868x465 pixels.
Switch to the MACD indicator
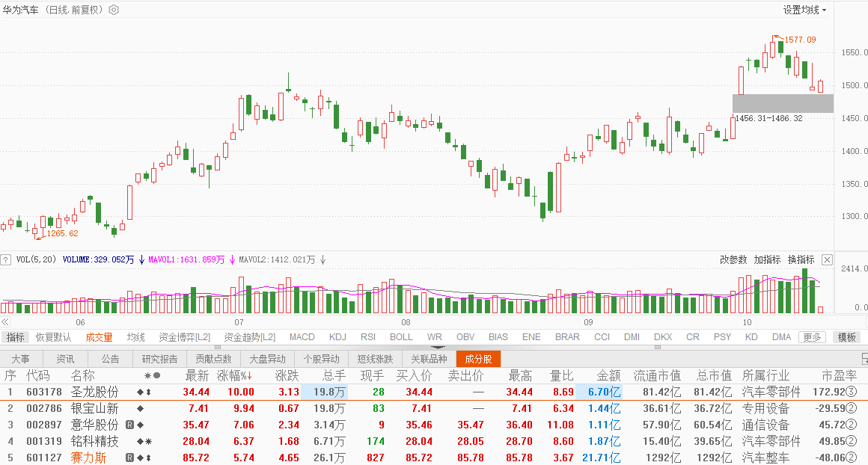pyautogui.click(x=302, y=337)
